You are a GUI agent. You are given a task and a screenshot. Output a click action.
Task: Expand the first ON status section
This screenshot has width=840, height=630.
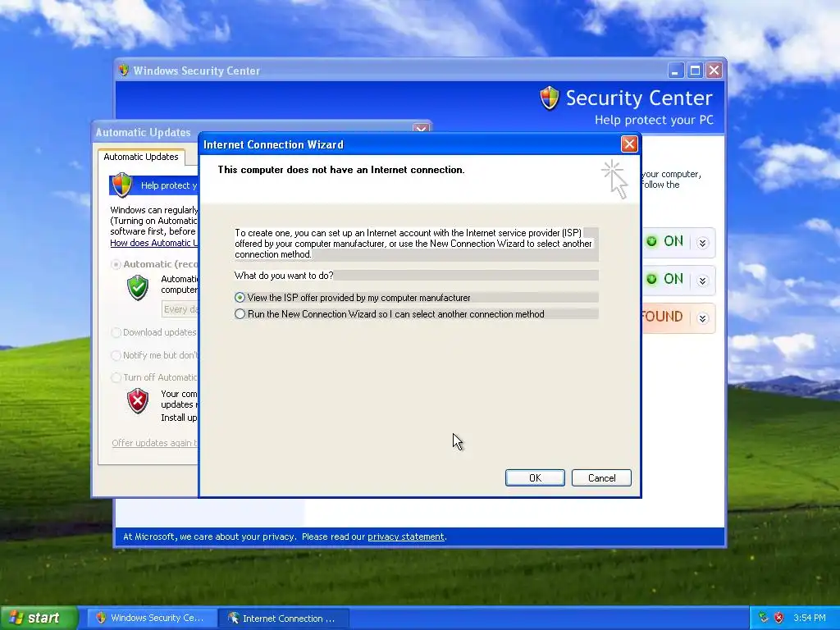point(702,243)
